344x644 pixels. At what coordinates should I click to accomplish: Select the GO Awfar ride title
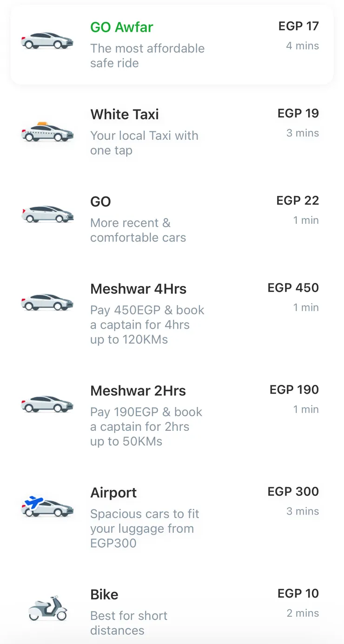click(122, 27)
